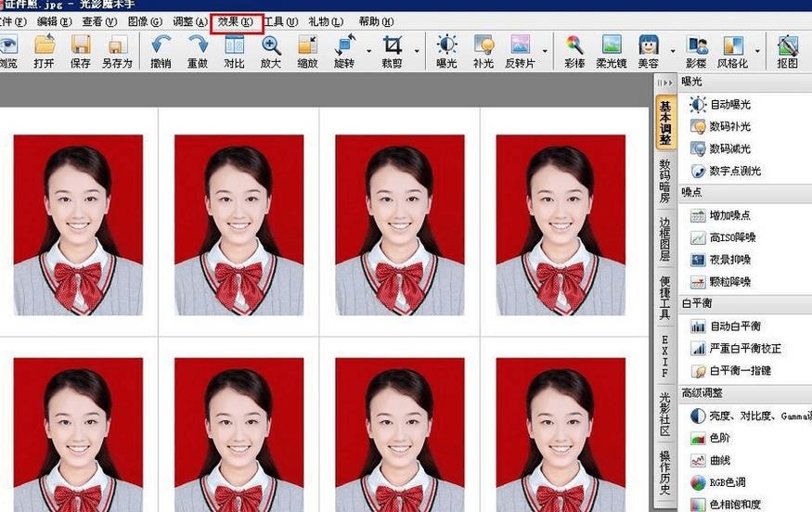812x512 pixels.
Task: Click 夜景抑噪 in the panel
Action: click(x=721, y=260)
